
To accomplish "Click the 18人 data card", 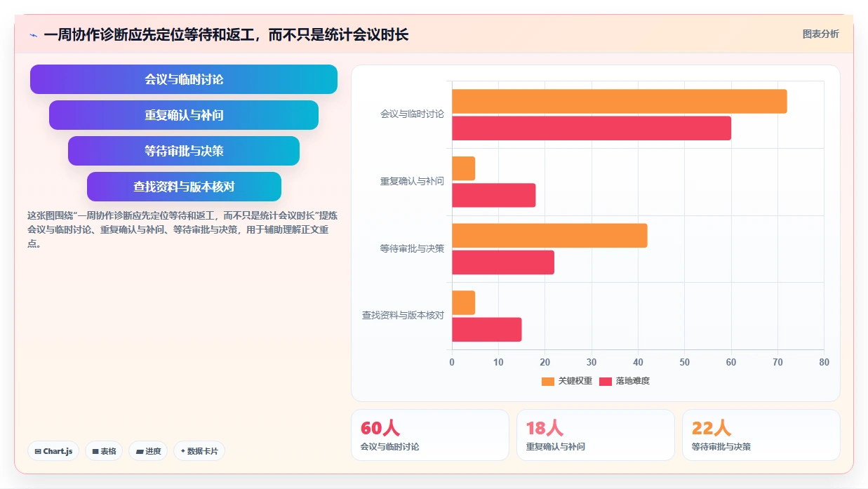I will [x=596, y=435].
